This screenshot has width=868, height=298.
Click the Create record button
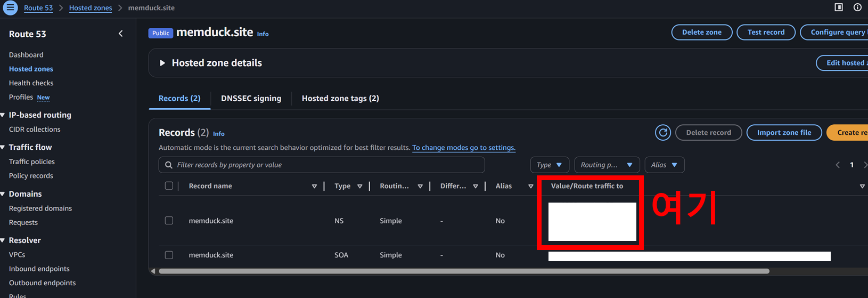[848, 133]
